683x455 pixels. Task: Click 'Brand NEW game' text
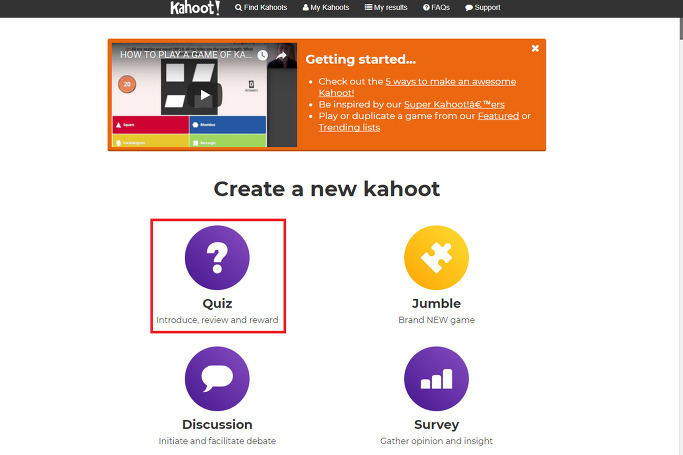pyautogui.click(x=436, y=320)
